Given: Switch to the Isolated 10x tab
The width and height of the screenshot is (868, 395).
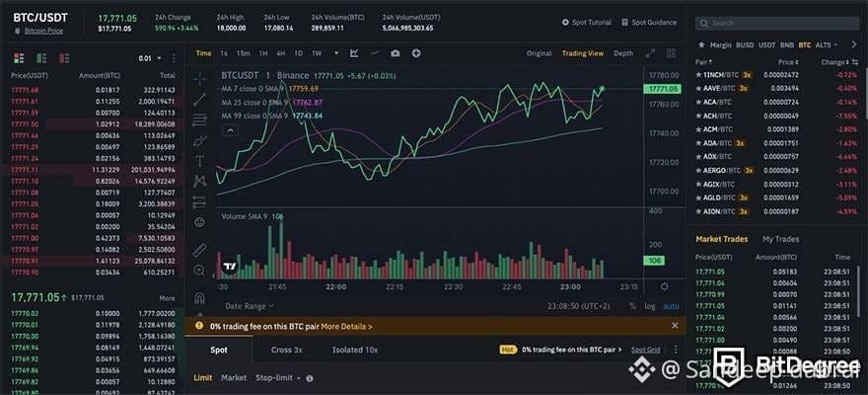Looking at the screenshot, I should click(355, 350).
